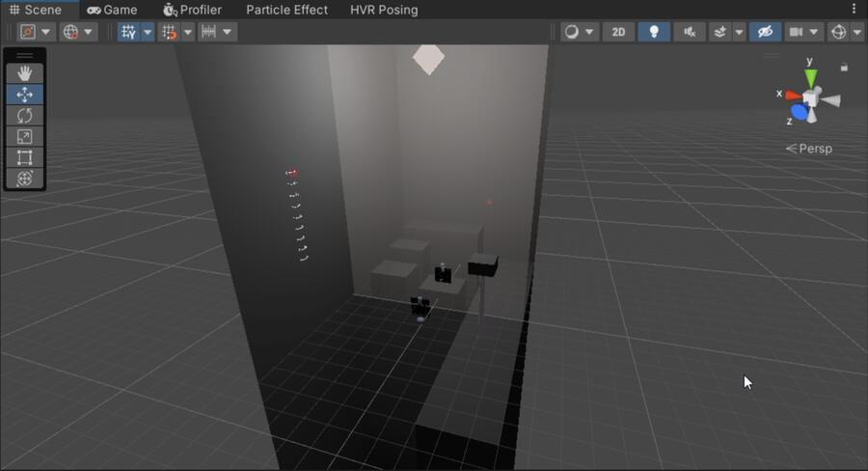Select the Rotate tool

[25, 115]
